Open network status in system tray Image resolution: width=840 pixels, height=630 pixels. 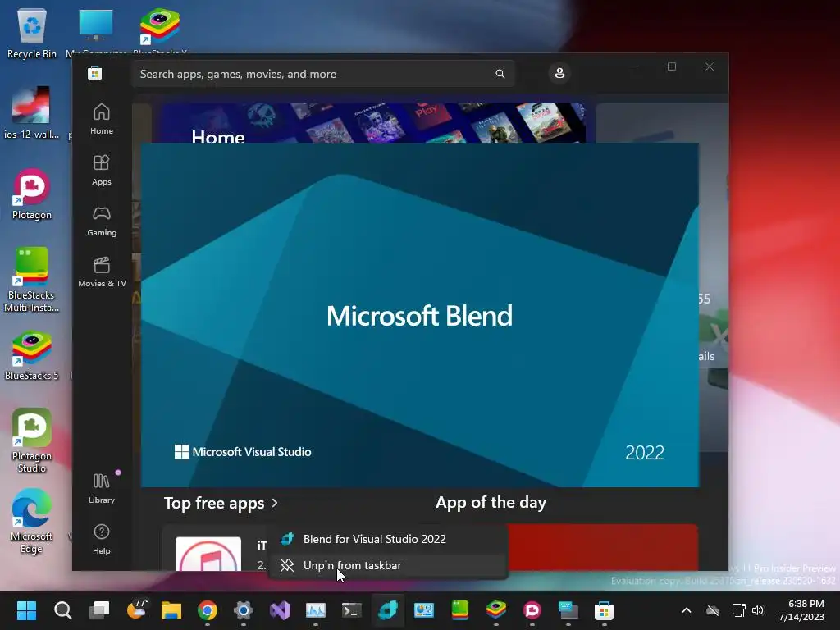(x=739, y=610)
